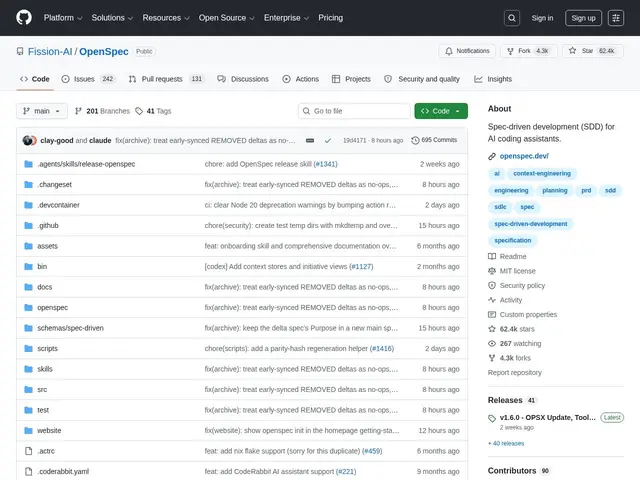Open the header settings sliders icon
Image resolution: width=640 pixels, height=480 pixels.
click(x=616, y=18)
